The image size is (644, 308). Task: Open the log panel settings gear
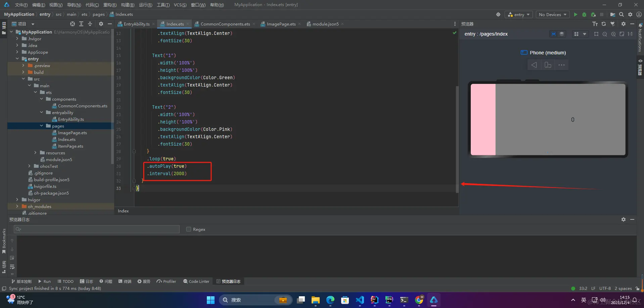tap(624, 219)
